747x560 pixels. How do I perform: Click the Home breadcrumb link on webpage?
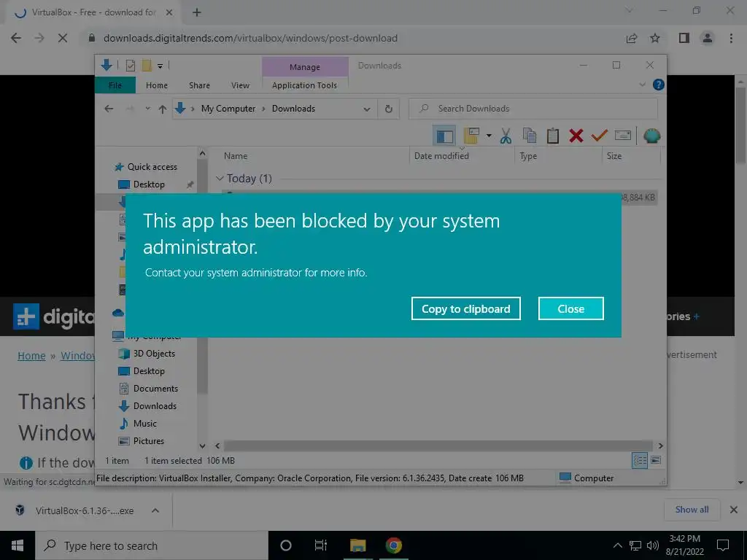pyautogui.click(x=31, y=356)
